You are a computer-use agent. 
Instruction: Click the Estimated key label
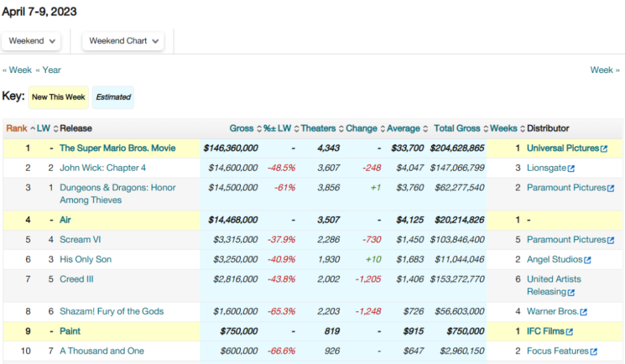click(x=113, y=97)
